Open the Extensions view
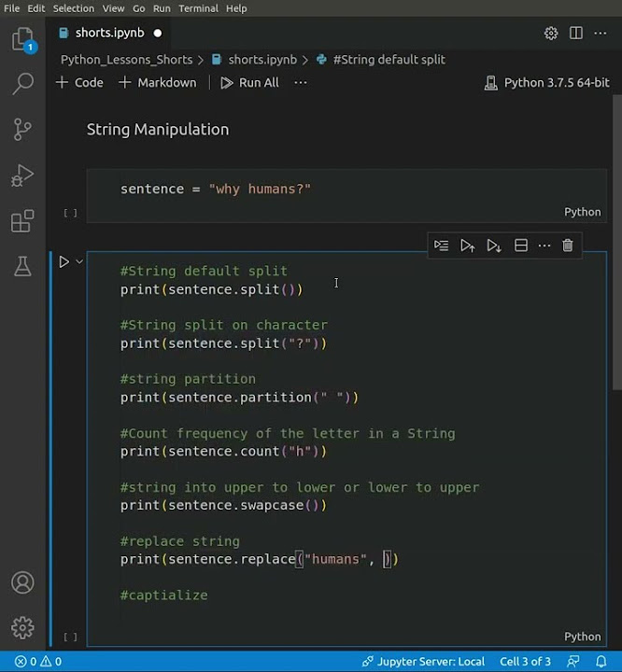Viewport: 622px width, 672px height. 22,220
